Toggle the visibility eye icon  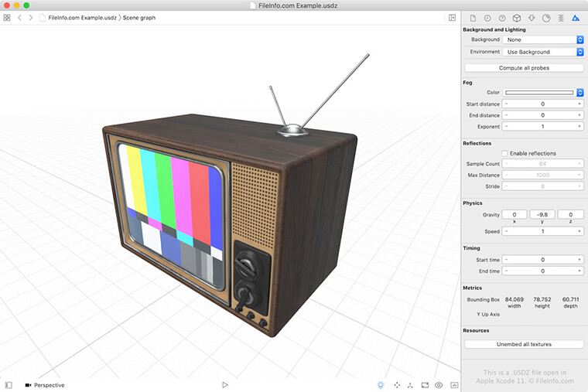(x=439, y=384)
